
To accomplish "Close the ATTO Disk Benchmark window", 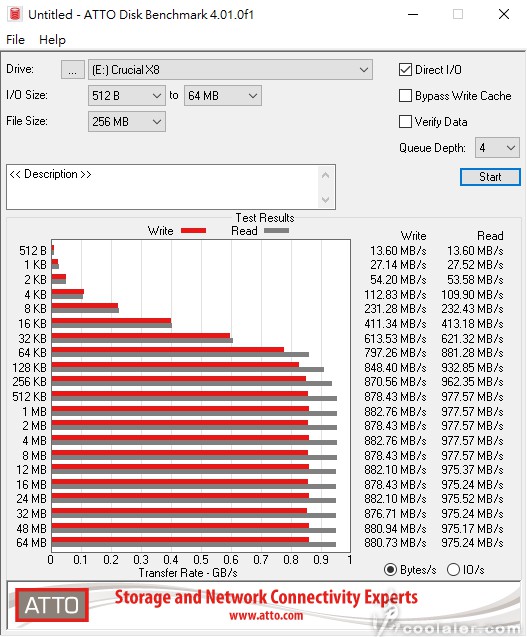I will (x=504, y=14).
